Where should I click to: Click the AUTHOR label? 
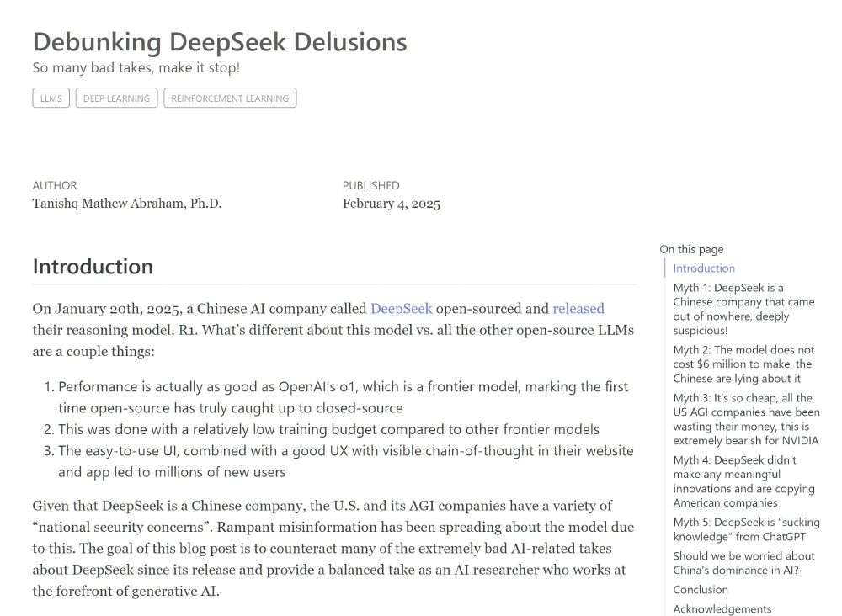point(55,186)
